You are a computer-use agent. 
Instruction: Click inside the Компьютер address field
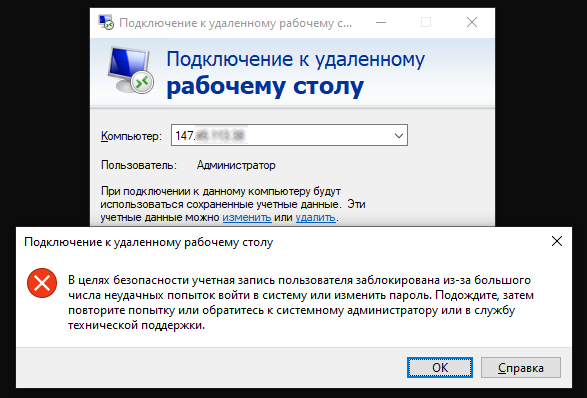pos(281,135)
